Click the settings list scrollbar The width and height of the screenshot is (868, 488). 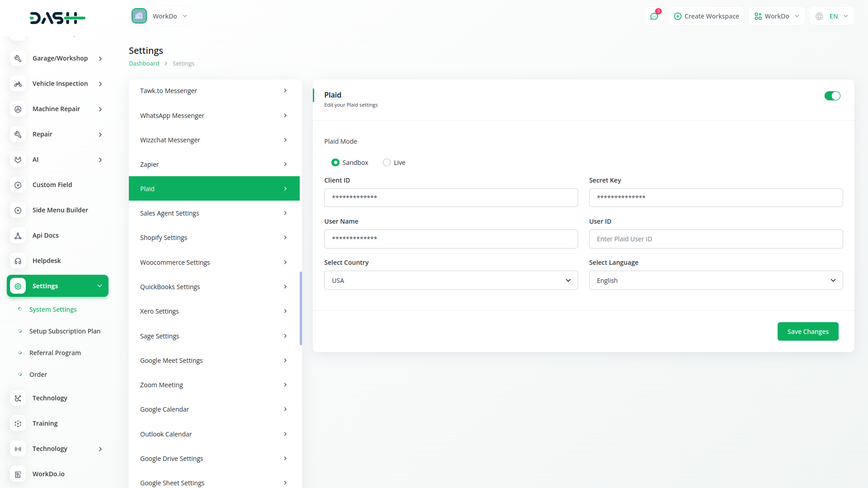[301, 308]
